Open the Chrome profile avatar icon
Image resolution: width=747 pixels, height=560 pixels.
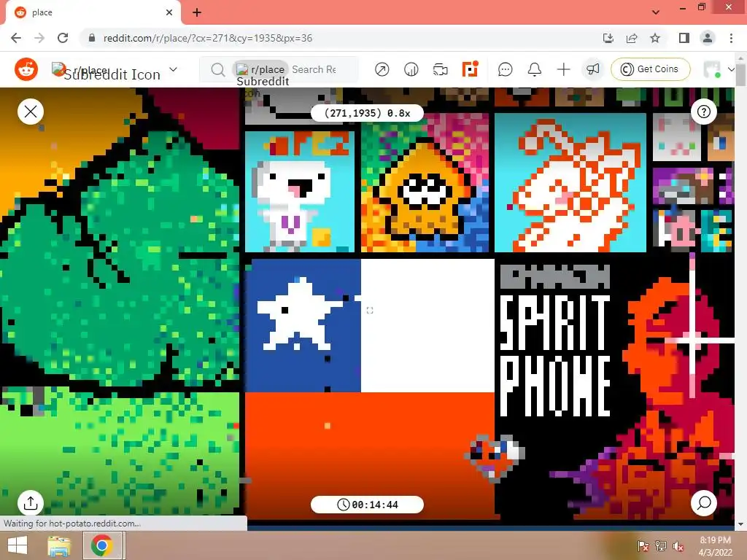coord(708,38)
